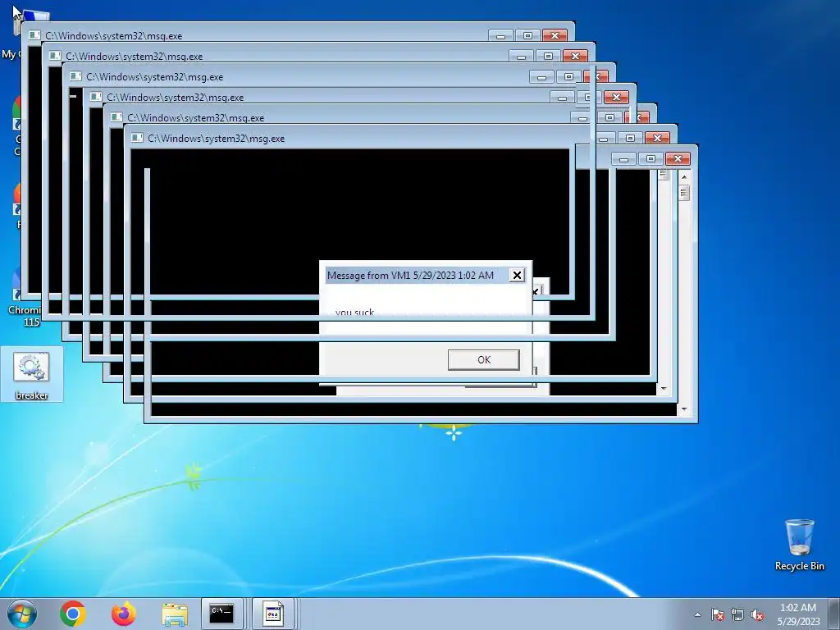Click scroll-down arrow of untitled console window's outer scrollbar
Image resolution: width=840 pixels, height=630 pixels.
pyautogui.click(x=684, y=409)
